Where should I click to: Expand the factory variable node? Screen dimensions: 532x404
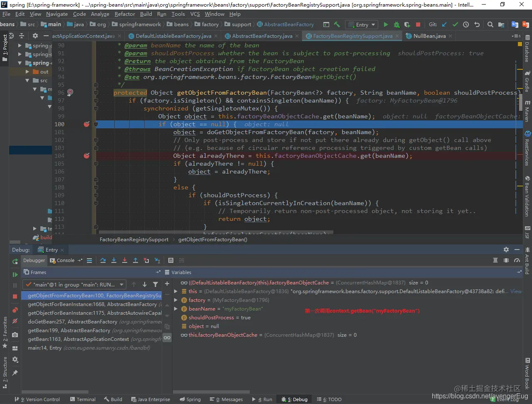click(x=176, y=300)
